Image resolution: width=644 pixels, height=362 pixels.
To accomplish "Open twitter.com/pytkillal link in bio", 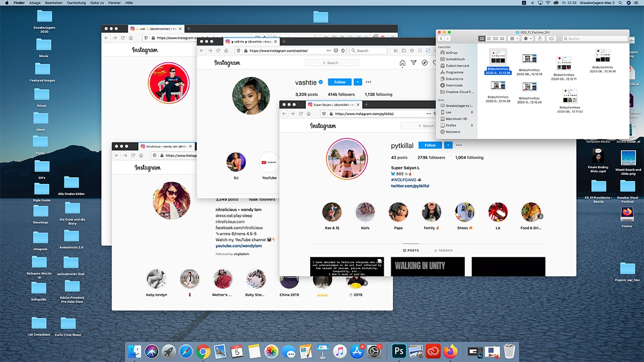I will pyautogui.click(x=409, y=186).
